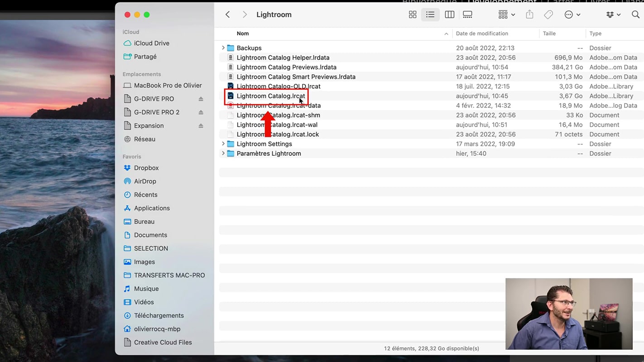The image size is (644, 362).
Task: Toggle the sort direction arrow in the Nom column
Action: pos(446,34)
